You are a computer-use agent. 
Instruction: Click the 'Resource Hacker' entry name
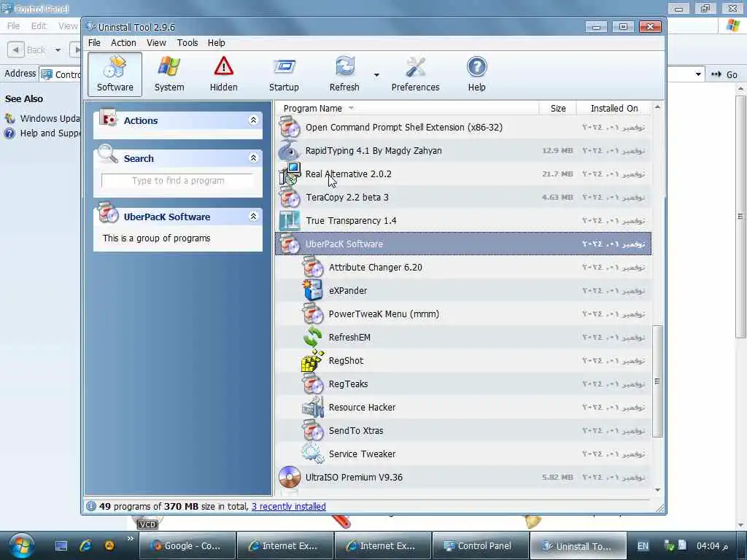(x=362, y=407)
